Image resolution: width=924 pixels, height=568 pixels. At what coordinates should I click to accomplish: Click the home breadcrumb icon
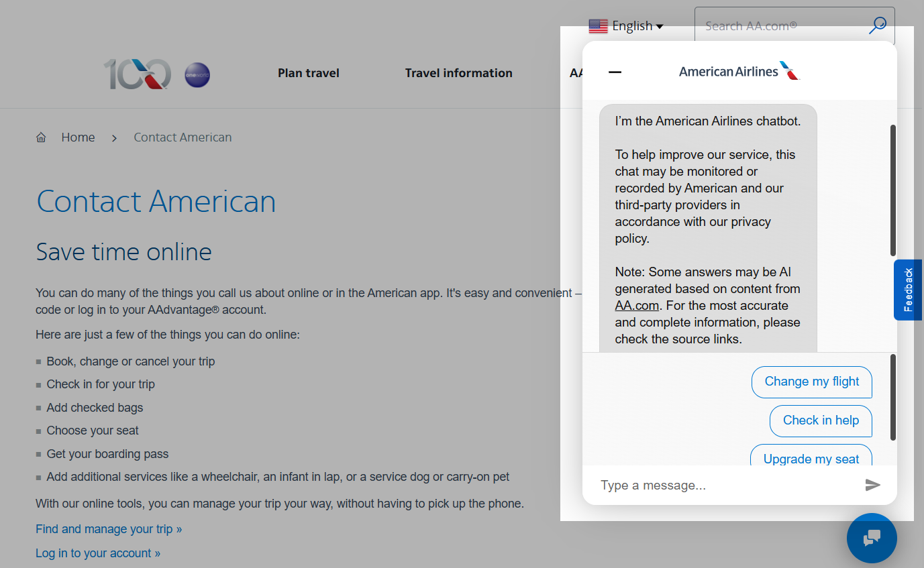41,137
